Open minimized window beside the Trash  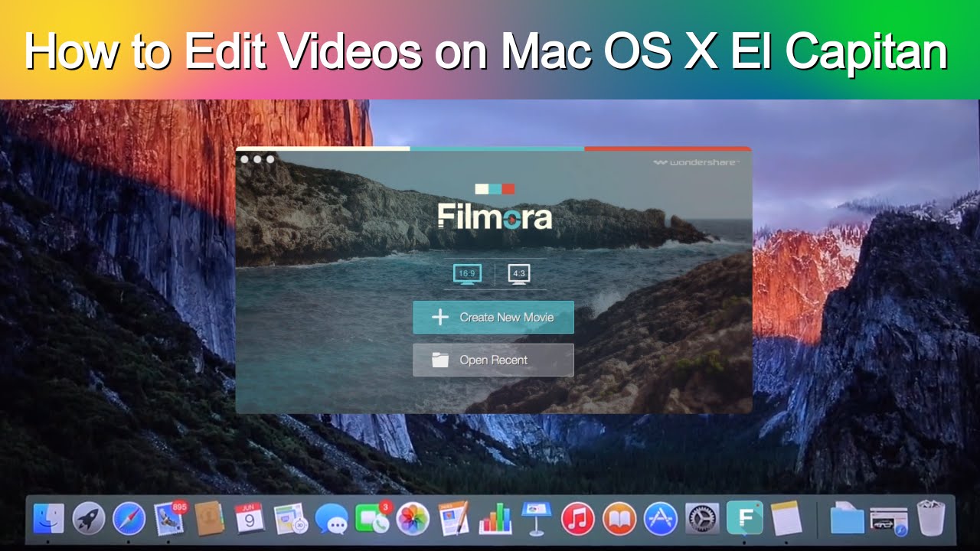tap(888, 520)
